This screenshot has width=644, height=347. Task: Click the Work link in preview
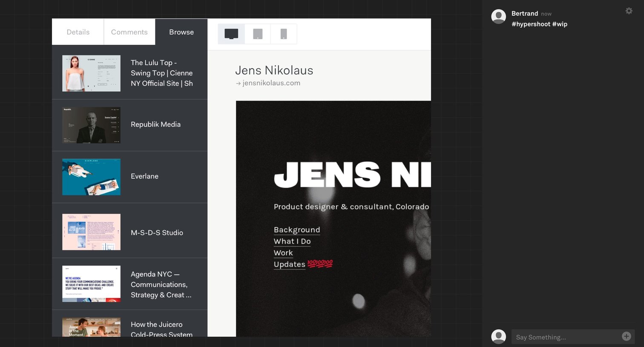[283, 253]
